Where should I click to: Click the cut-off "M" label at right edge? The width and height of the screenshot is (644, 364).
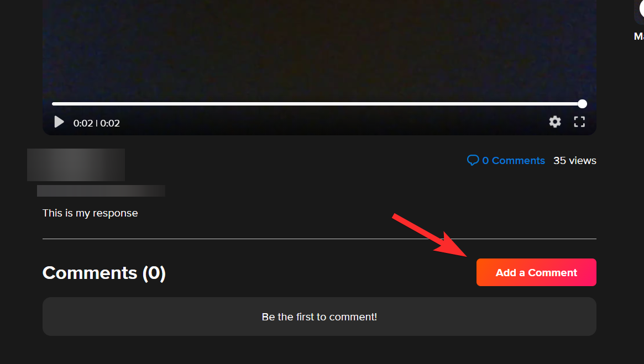(638, 36)
